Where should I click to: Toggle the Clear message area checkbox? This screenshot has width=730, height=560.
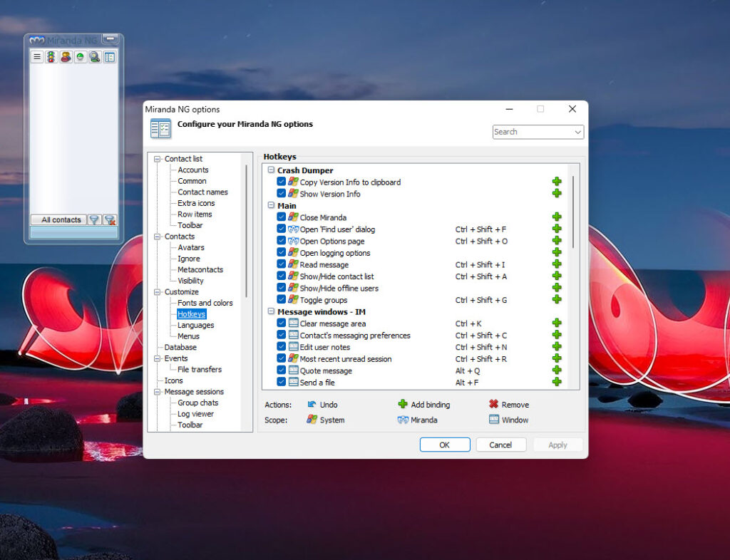pos(281,323)
